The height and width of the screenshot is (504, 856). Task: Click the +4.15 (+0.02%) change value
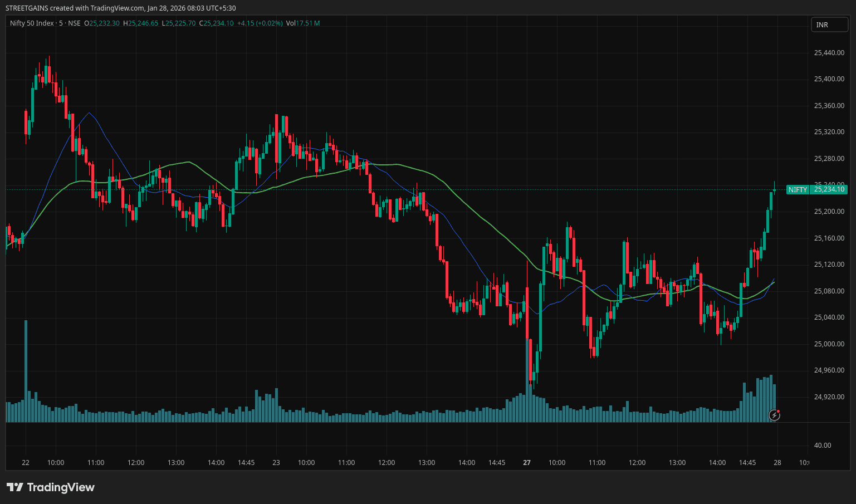(x=260, y=23)
